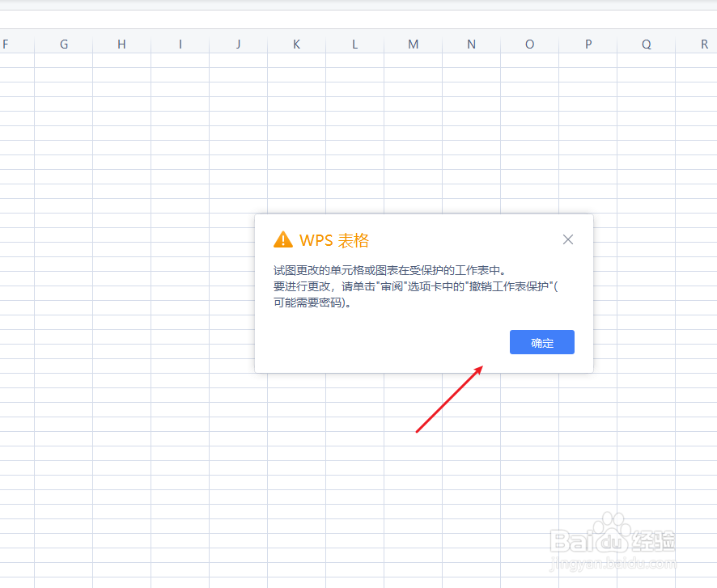Viewport: 717px width, 588px height.
Task: Click the dialog title WPS 表格
Action: (x=333, y=240)
